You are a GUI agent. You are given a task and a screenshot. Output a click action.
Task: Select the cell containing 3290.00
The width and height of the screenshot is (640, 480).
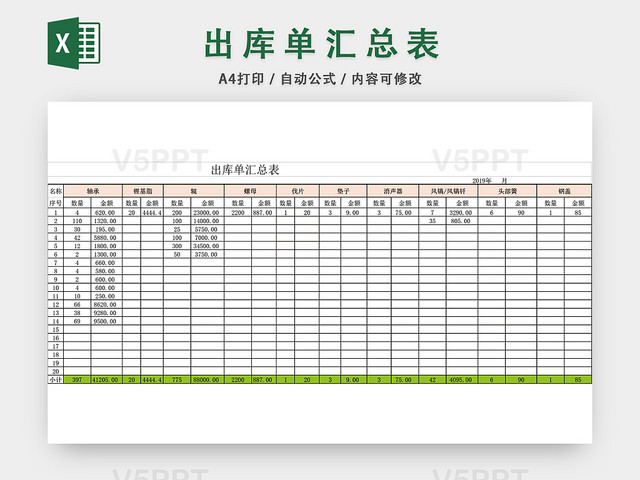pos(462,213)
